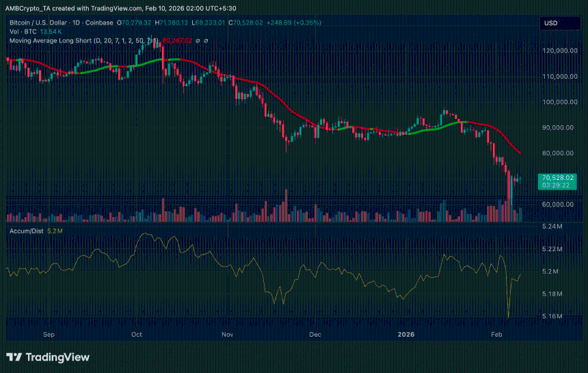This screenshot has width=588, height=373.
Task: Click the Feb label on the time axis
Action: click(496, 335)
